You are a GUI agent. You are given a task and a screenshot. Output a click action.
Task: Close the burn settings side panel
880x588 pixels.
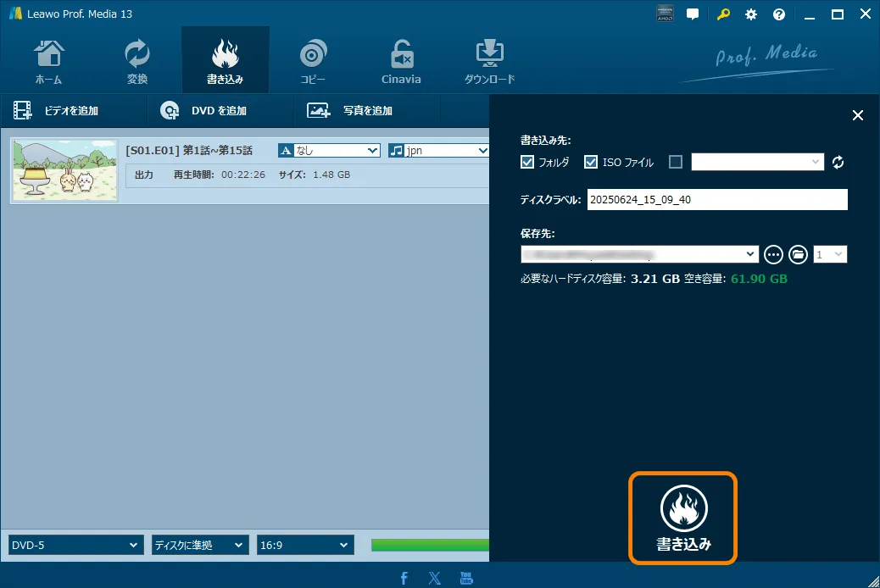coord(858,115)
